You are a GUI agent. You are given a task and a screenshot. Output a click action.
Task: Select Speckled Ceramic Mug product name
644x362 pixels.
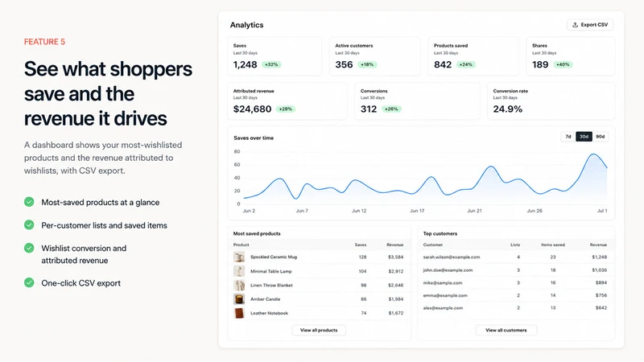(x=274, y=257)
